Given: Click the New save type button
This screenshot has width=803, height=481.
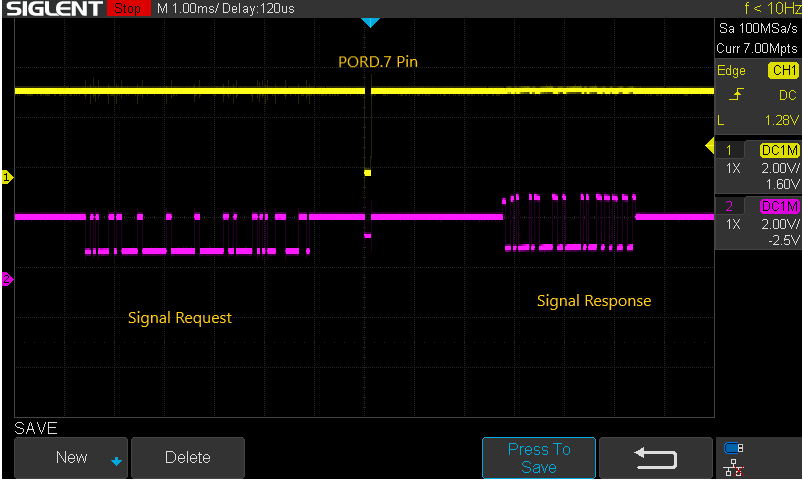Looking at the screenshot, I should (x=71, y=457).
